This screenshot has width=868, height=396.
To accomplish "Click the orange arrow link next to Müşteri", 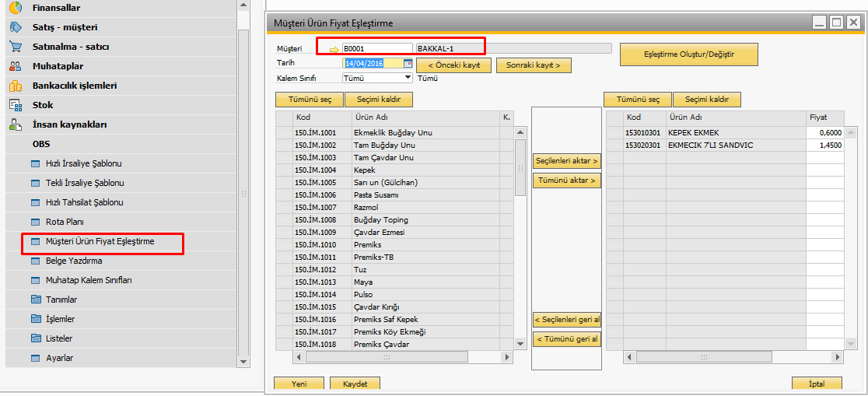I will [x=334, y=50].
